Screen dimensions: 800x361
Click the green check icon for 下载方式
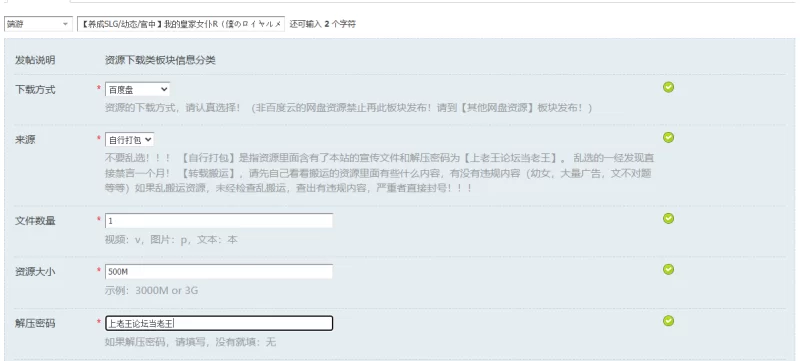click(668, 87)
